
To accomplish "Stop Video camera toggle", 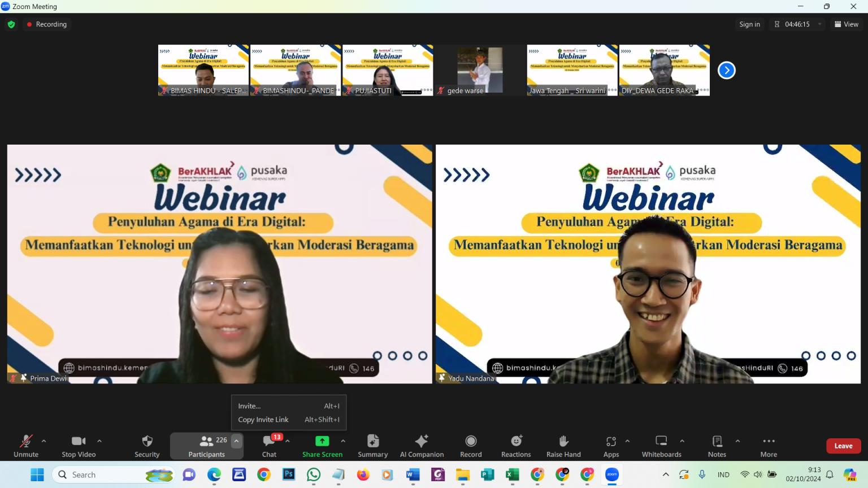I will point(79,446).
